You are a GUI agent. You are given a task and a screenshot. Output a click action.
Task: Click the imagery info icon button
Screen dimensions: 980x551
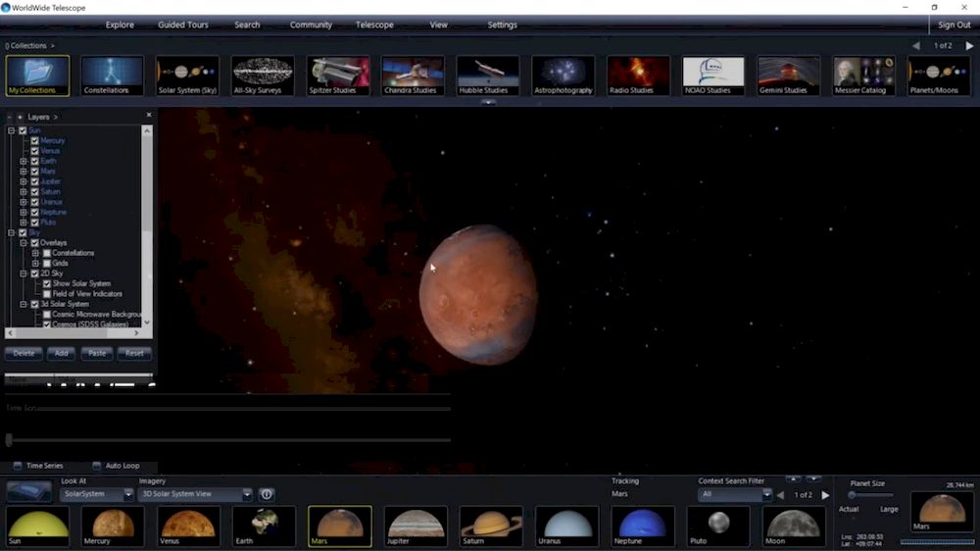point(267,494)
